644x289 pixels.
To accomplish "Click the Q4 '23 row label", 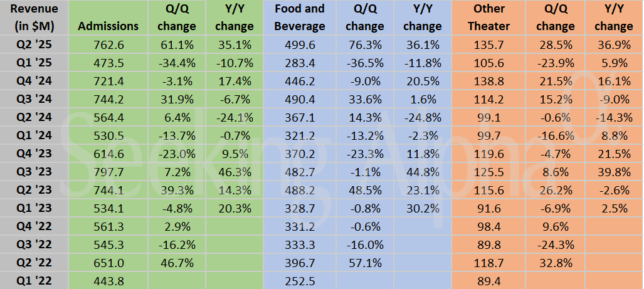I will 34,154.
